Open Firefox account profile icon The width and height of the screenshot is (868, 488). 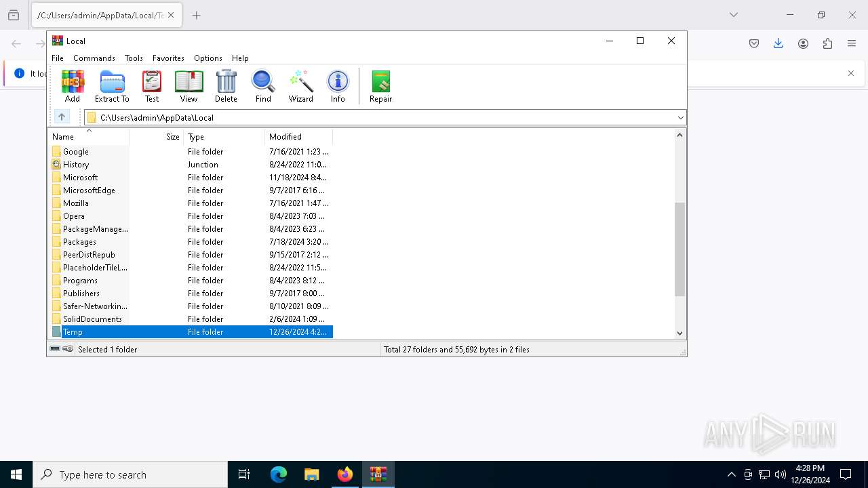pyautogui.click(x=803, y=43)
